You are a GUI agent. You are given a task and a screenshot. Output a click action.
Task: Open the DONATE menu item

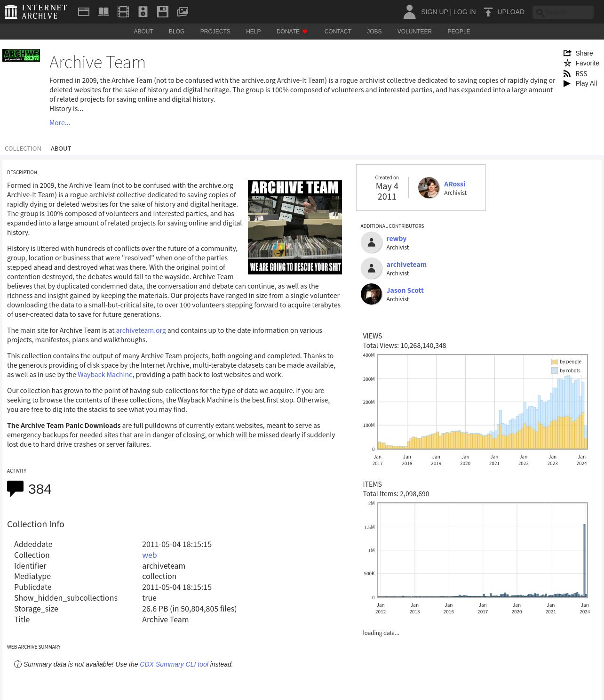click(292, 32)
